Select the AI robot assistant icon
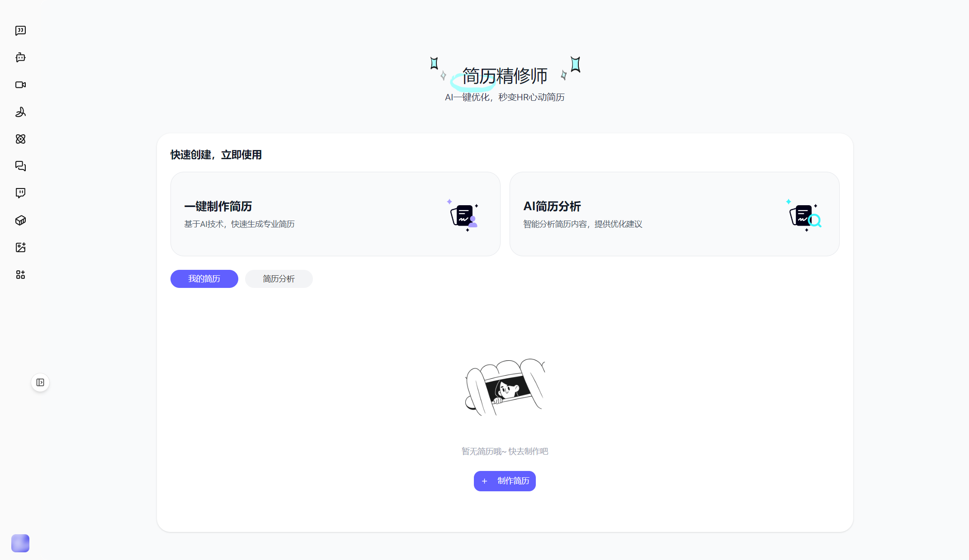969x560 pixels. click(20, 57)
